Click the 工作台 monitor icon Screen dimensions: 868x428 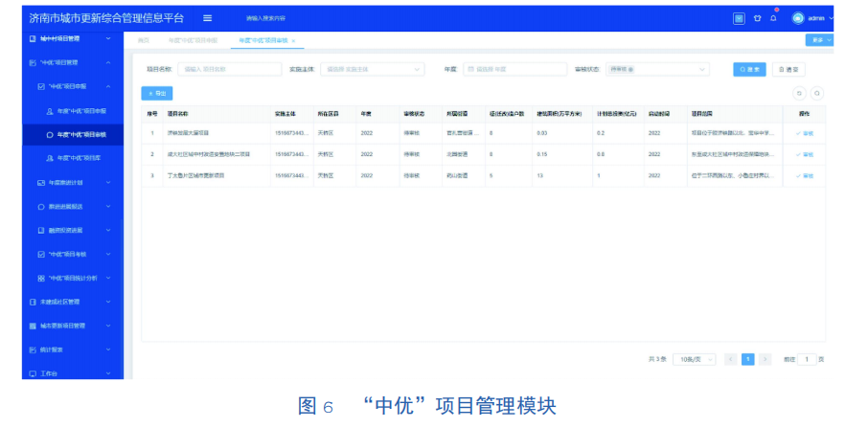tap(33, 373)
